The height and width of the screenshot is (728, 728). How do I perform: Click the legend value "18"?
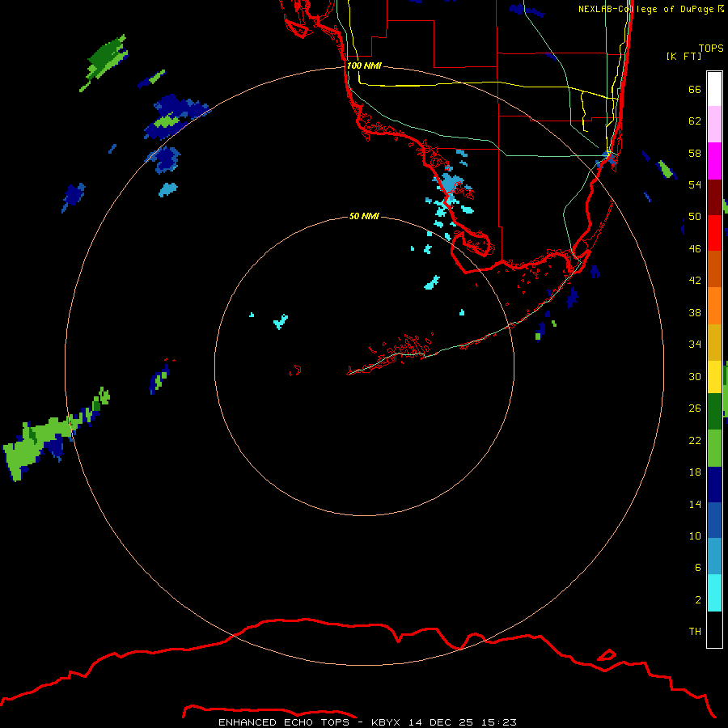[x=695, y=472]
